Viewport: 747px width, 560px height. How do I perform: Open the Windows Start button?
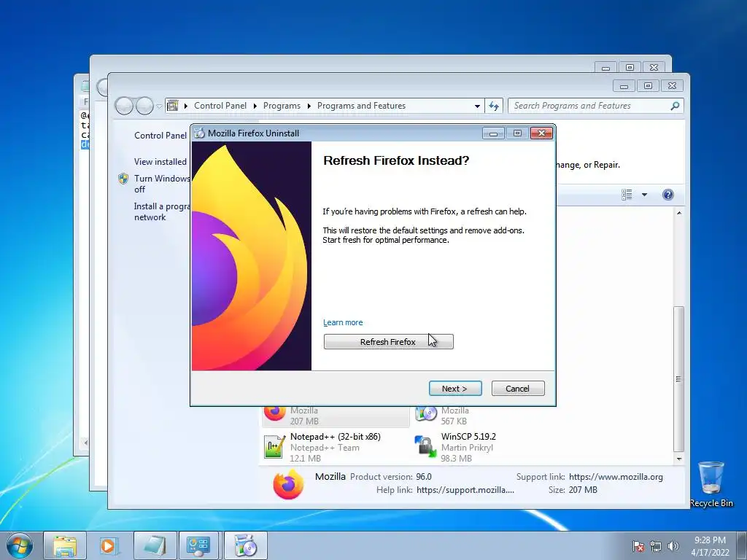pos(20,545)
